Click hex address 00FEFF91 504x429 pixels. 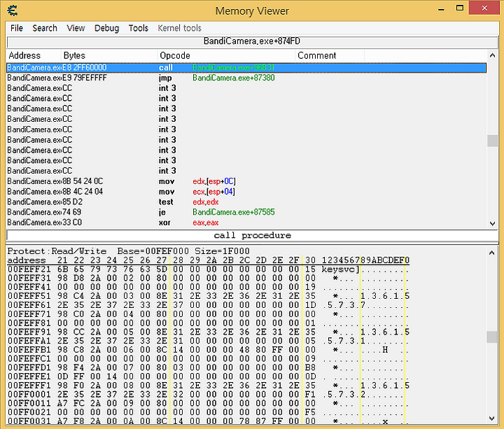29,332
